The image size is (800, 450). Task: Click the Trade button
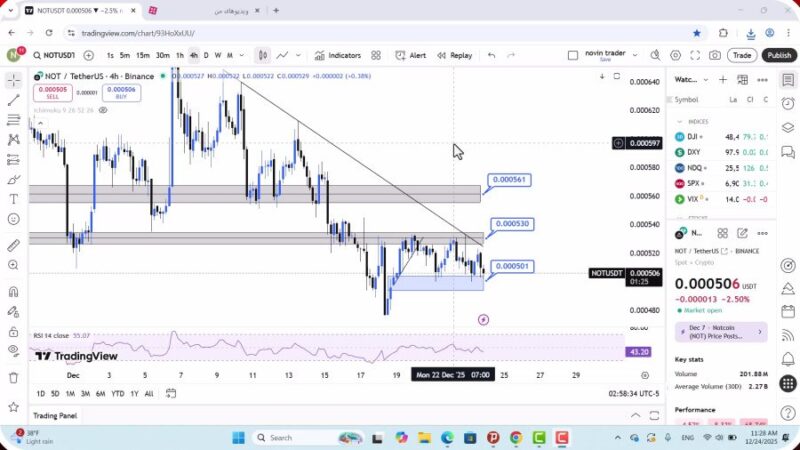pyautogui.click(x=741, y=55)
